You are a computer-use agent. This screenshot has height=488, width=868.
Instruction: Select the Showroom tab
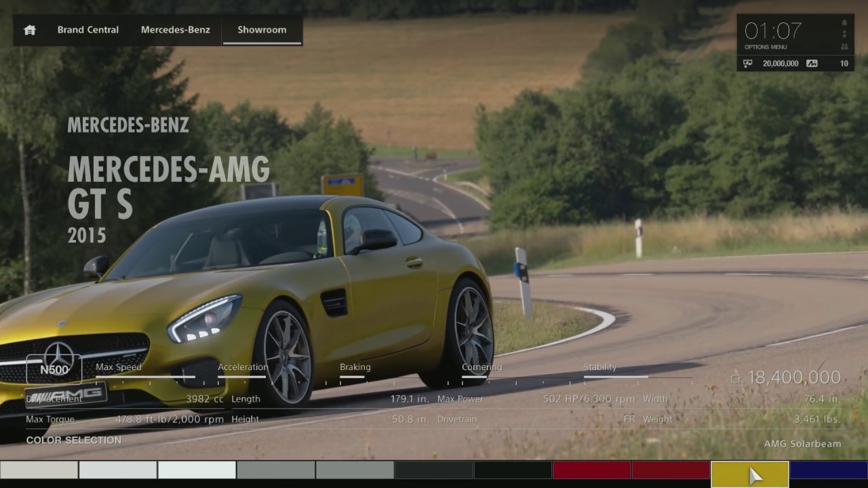click(262, 30)
